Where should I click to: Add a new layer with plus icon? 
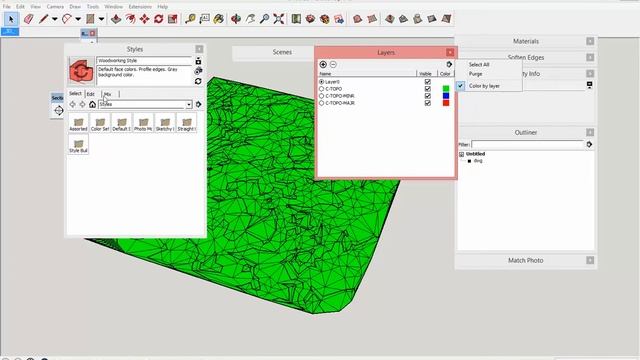(323, 64)
